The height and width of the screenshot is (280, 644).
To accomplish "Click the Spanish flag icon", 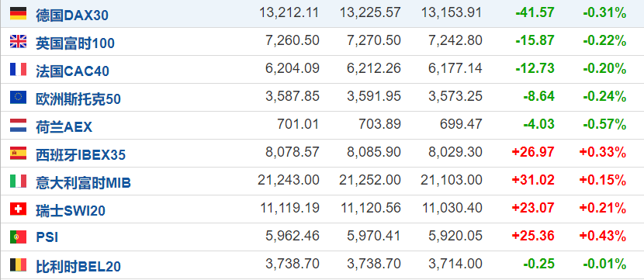I will click(19, 153).
